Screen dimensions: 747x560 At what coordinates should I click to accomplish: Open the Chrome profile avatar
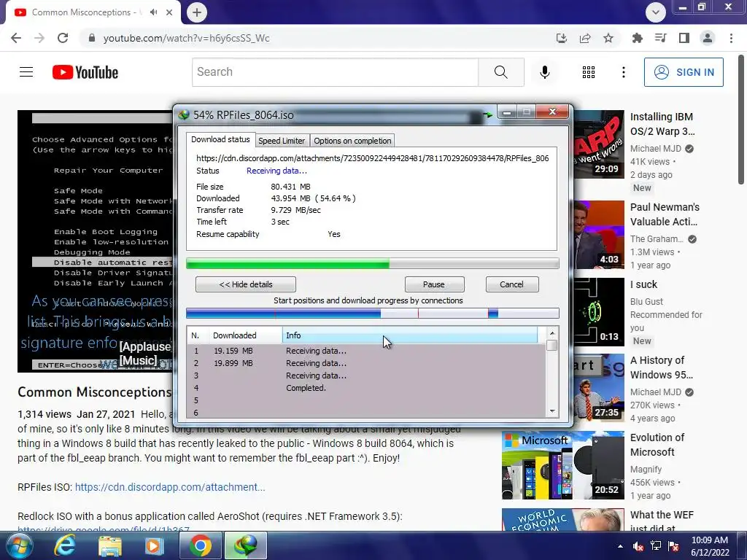coord(708,38)
